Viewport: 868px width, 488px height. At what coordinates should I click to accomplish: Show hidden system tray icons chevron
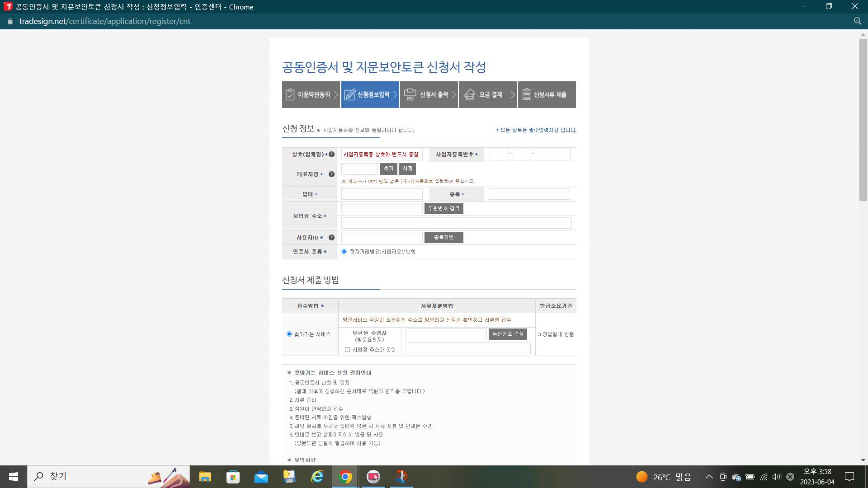coord(709,477)
